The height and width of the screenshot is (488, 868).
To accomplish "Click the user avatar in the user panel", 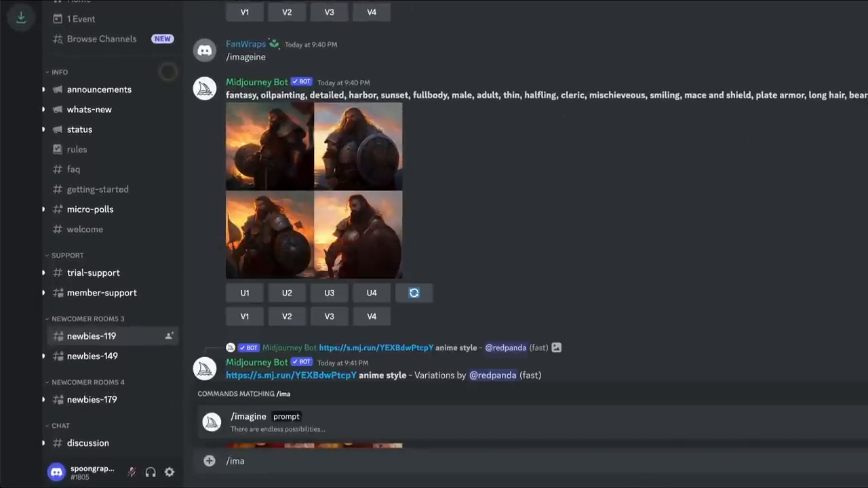I will point(56,472).
